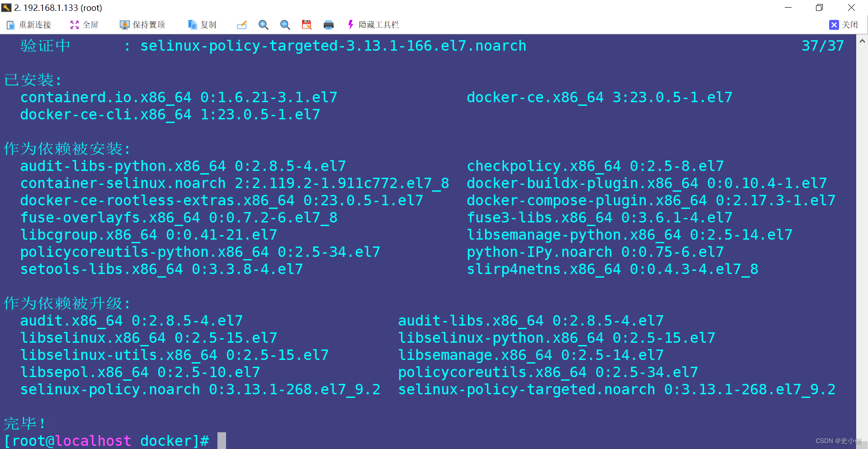Click the text selinux-policy-targeted.noarch 0:3.13.1-268.el7_9.2

tap(617, 389)
